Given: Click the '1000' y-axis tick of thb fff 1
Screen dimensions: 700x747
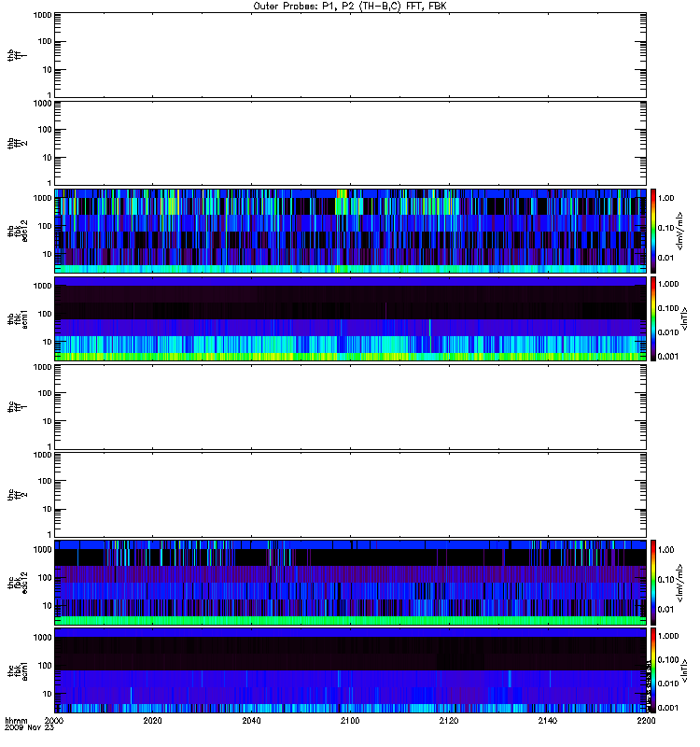Looking at the screenshot, I should 42,15.
